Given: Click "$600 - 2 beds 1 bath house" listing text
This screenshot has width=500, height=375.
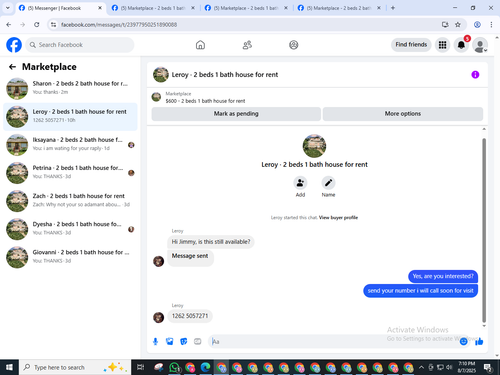Looking at the screenshot, I should point(205,101).
